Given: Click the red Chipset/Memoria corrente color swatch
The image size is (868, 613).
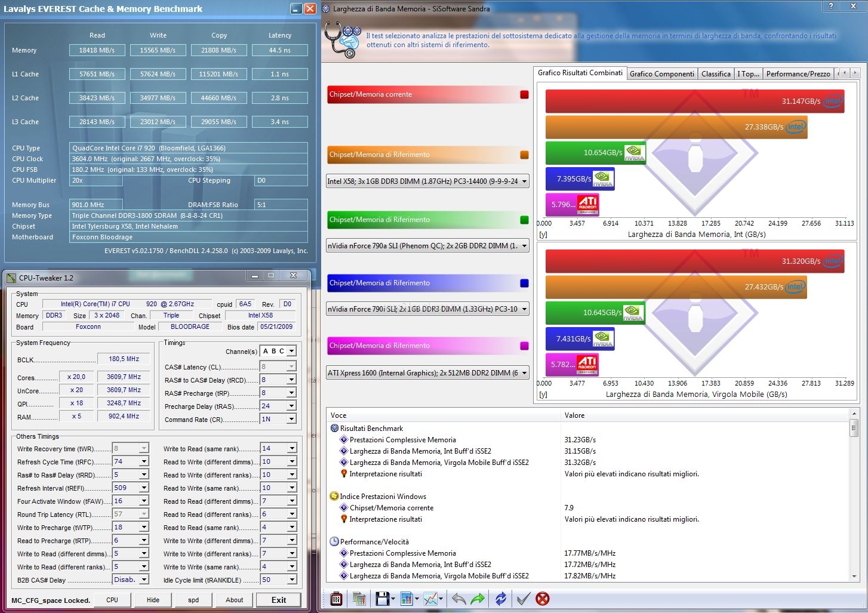Looking at the screenshot, I should pos(524,94).
